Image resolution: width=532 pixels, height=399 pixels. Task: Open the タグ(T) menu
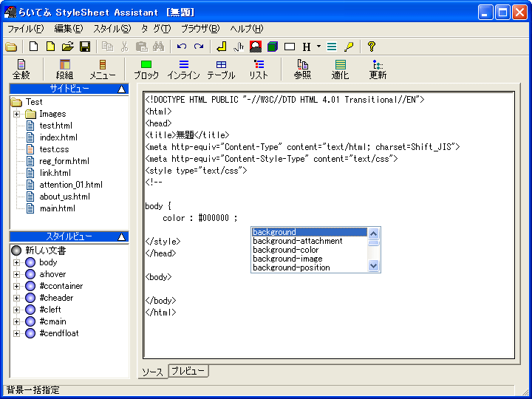[x=156, y=29]
